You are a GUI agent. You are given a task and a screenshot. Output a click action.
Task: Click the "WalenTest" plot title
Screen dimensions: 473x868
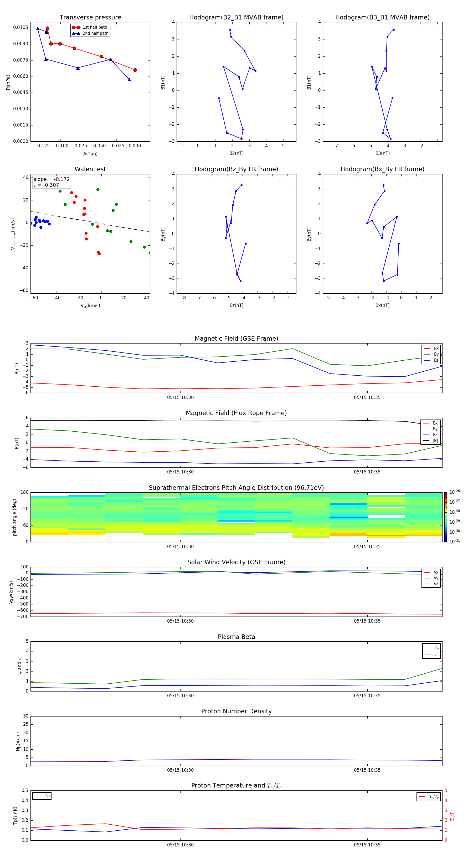click(90, 169)
